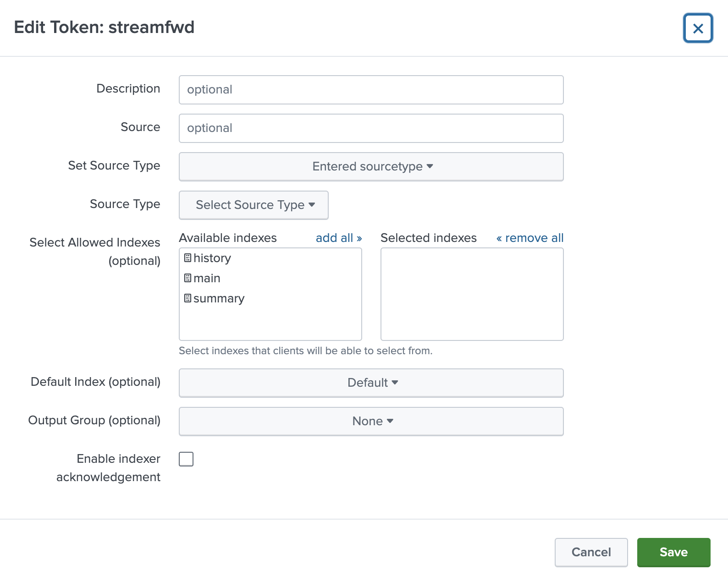Open the Entered sourcetype dropdown
This screenshot has width=728, height=581.
point(371,167)
